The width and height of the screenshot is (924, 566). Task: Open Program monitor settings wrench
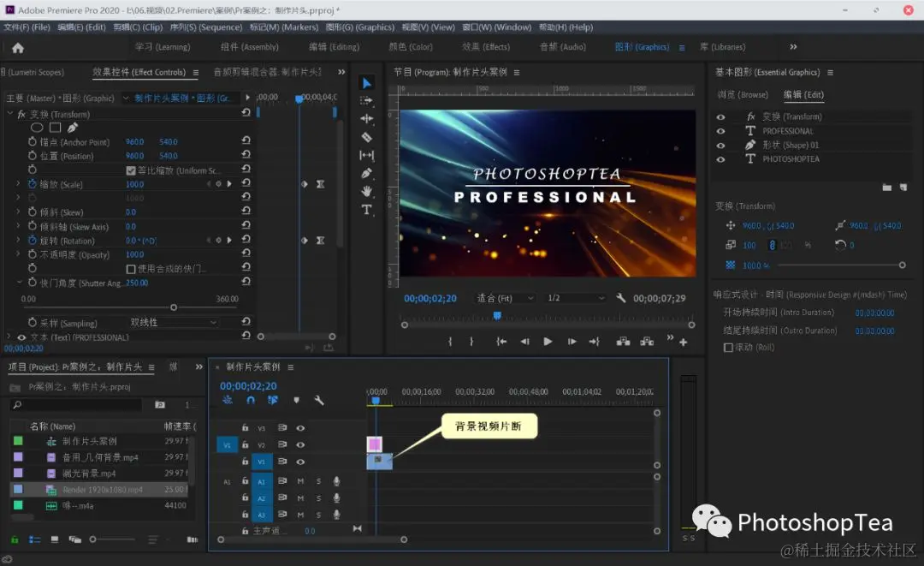point(620,298)
